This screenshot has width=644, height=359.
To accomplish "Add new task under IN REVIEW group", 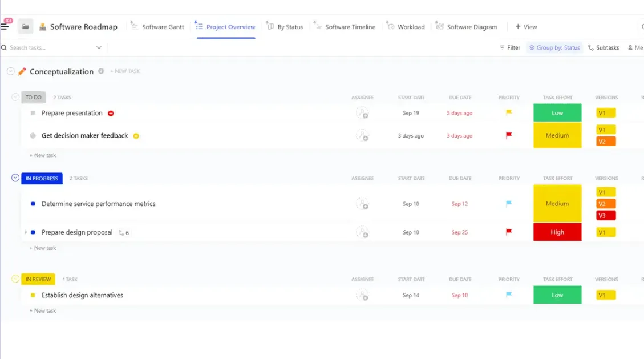I will tap(43, 311).
